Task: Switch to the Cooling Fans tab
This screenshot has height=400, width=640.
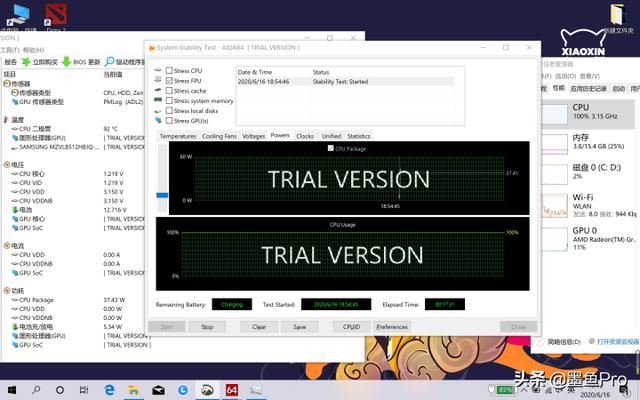Action: click(219, 136)
